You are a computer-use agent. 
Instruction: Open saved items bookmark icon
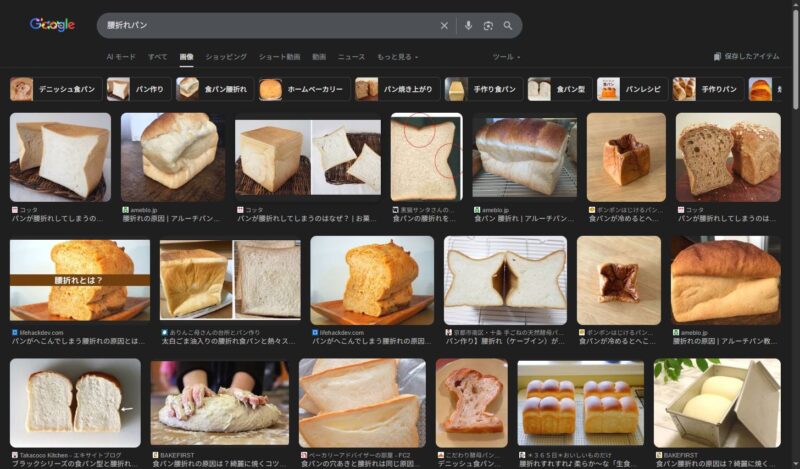point(717,57)
